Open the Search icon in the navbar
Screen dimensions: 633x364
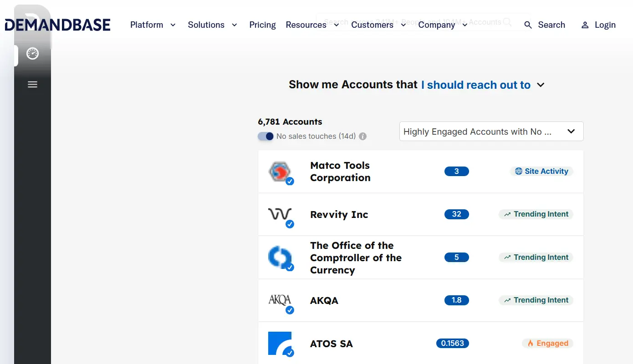pyautogui.click(x=528, y=25)
